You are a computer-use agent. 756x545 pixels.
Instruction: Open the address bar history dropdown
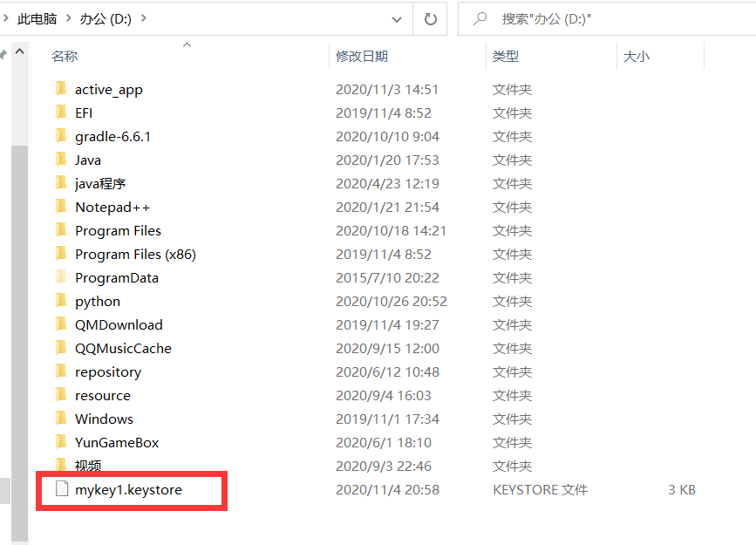tap(397, 19)
